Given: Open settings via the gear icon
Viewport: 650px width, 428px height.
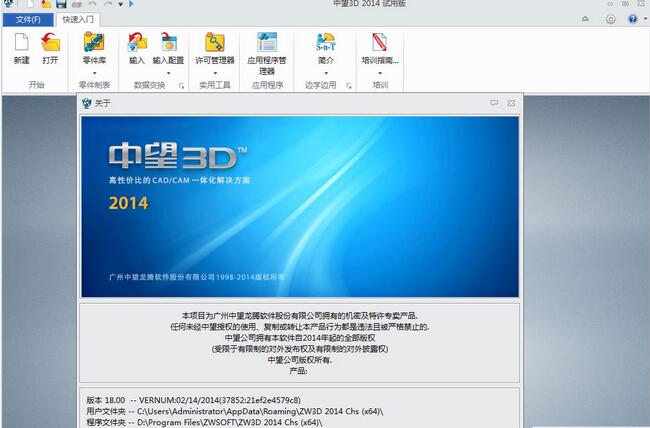Looking at the screenshot, I should (x=610, y=19).
